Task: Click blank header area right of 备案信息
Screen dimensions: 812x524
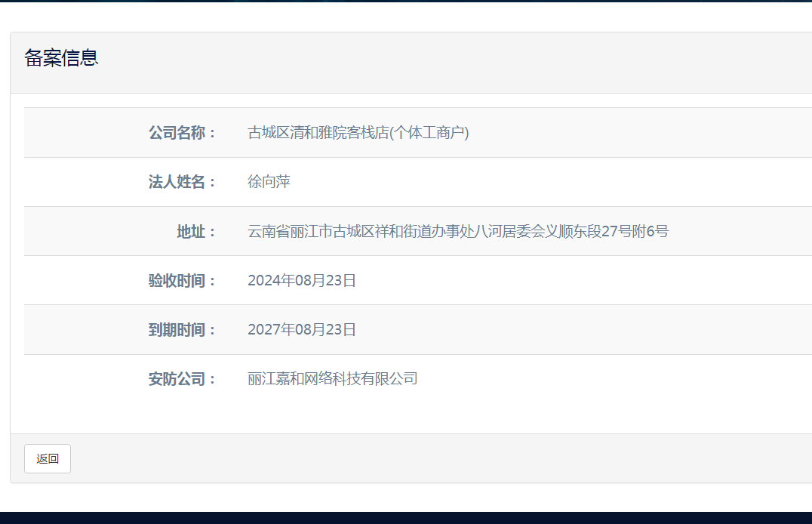Action: coord(453,62)
